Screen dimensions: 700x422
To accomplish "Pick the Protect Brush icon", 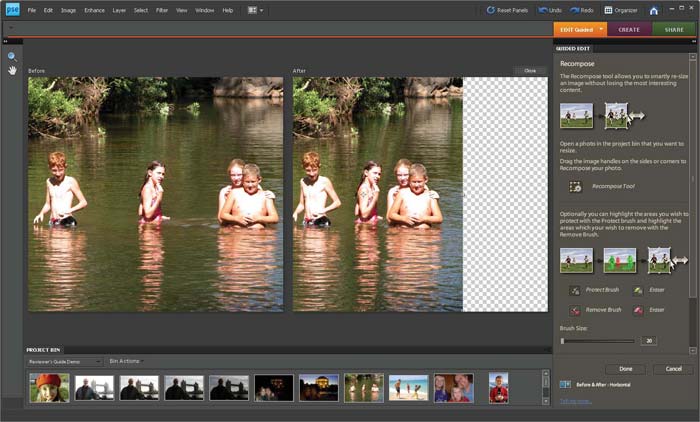I will pyautogui.click(x=575, y=291).
